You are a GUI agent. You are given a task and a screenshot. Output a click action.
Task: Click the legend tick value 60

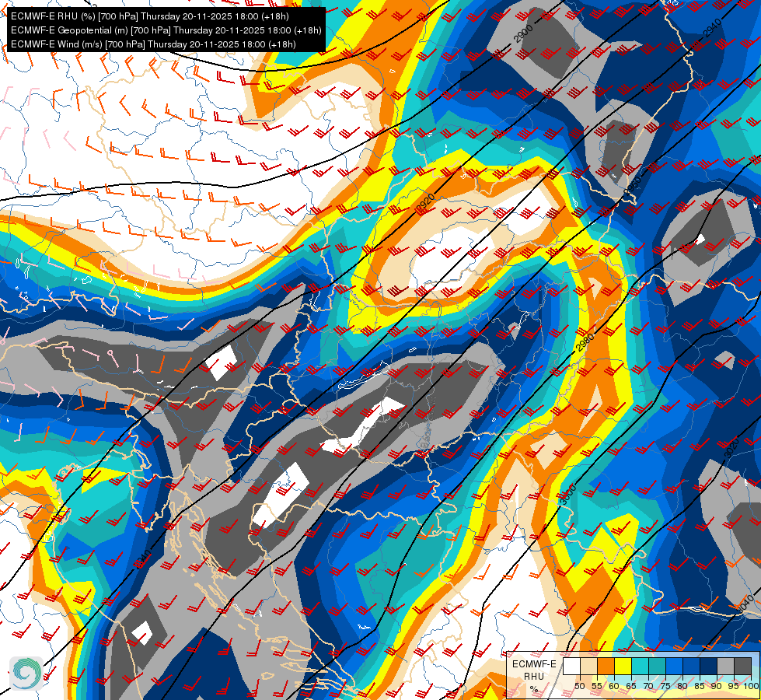click(614, 687)
